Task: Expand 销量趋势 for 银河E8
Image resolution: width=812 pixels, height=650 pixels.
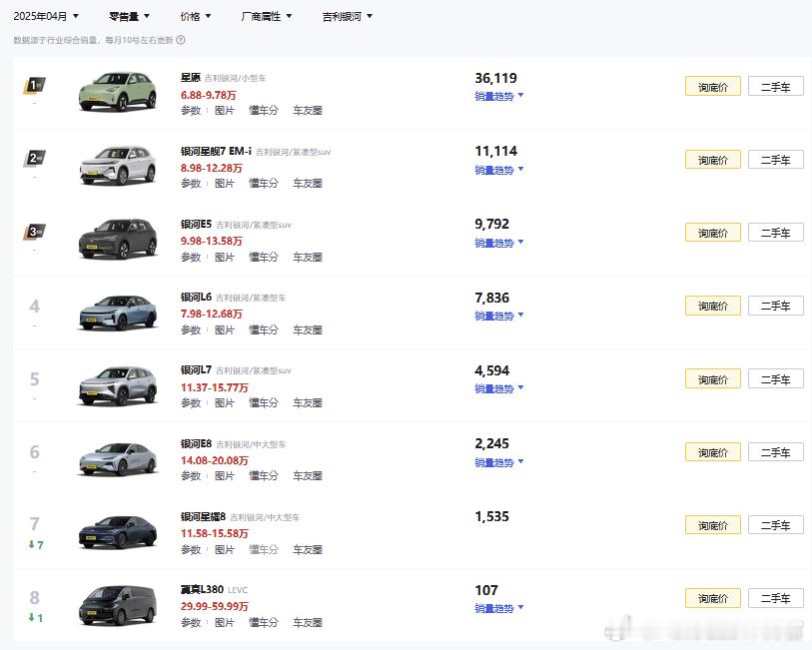Action: [499, 462]
